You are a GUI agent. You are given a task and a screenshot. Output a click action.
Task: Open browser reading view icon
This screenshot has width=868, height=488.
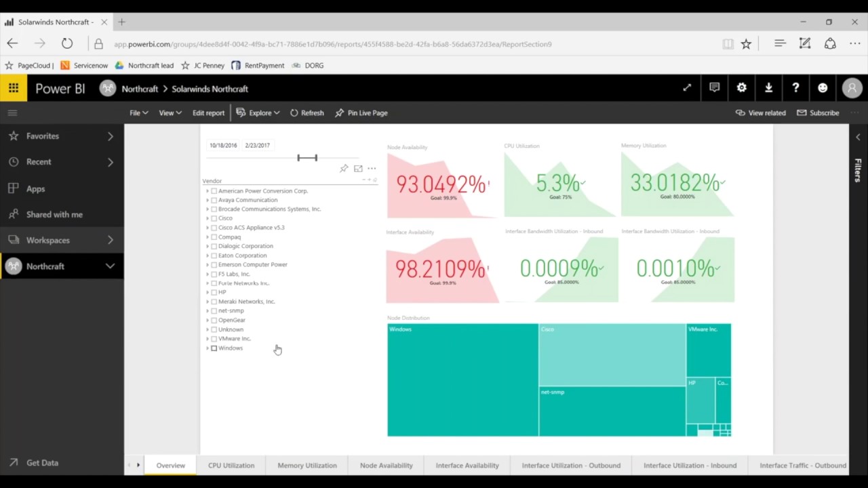728,44
